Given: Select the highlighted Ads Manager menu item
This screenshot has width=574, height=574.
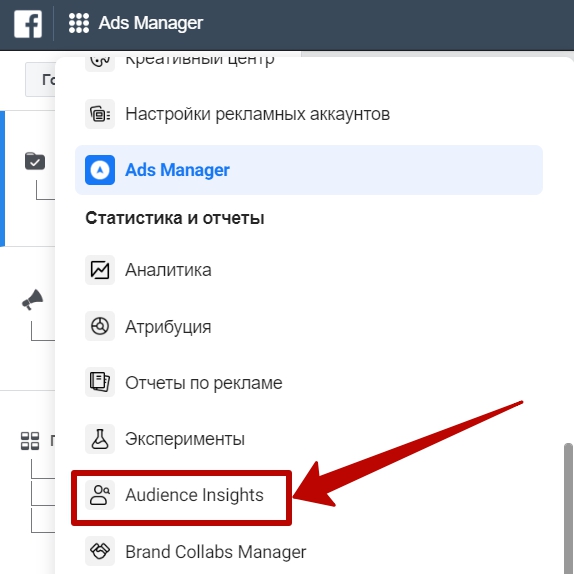Looking at the screenshot, I should [x=309, y=170].
